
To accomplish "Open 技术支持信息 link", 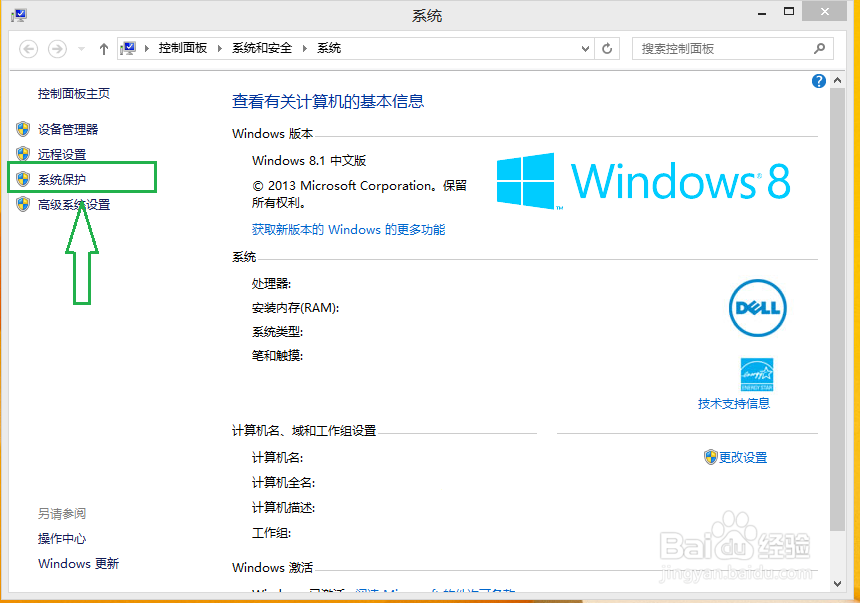I will click(x=734, y=404).
